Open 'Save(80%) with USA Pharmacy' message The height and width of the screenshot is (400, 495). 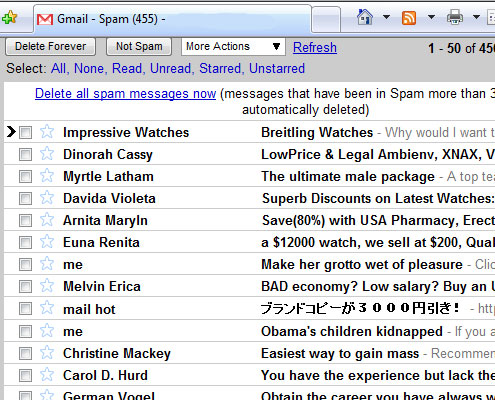click(378, 220)
